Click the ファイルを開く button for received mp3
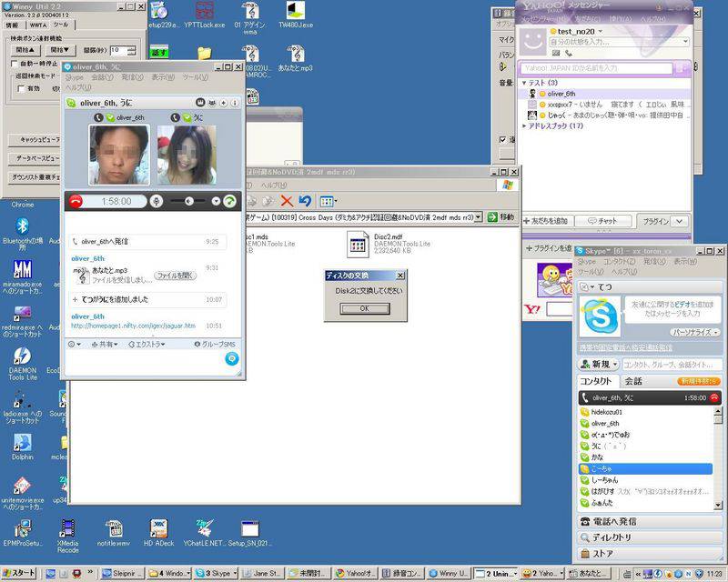This screenshot has height=582, width=728. [174, 275]
